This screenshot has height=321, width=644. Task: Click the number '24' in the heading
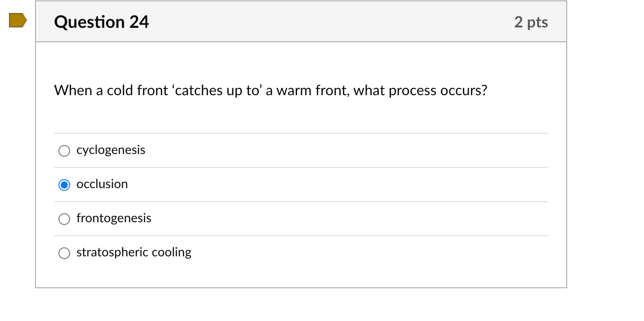click(x=139, y=22)
